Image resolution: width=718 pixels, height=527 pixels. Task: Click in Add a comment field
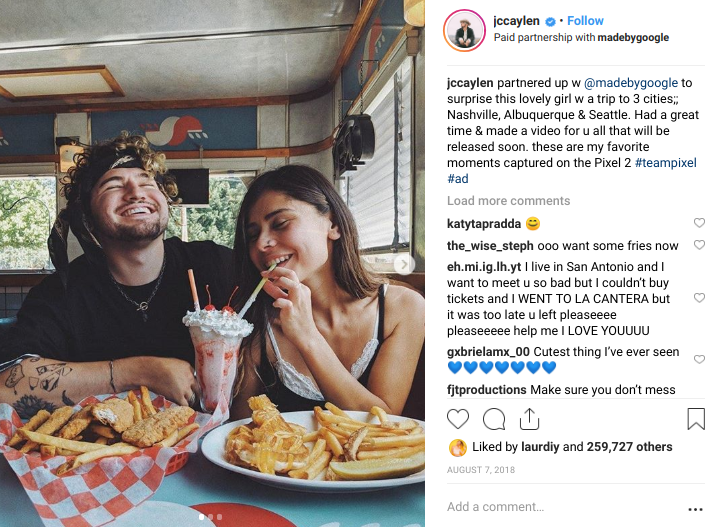point(563,507)
